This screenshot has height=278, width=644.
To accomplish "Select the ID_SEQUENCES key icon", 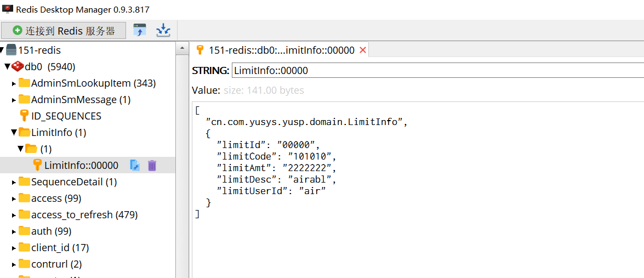I will pos(24,116).
